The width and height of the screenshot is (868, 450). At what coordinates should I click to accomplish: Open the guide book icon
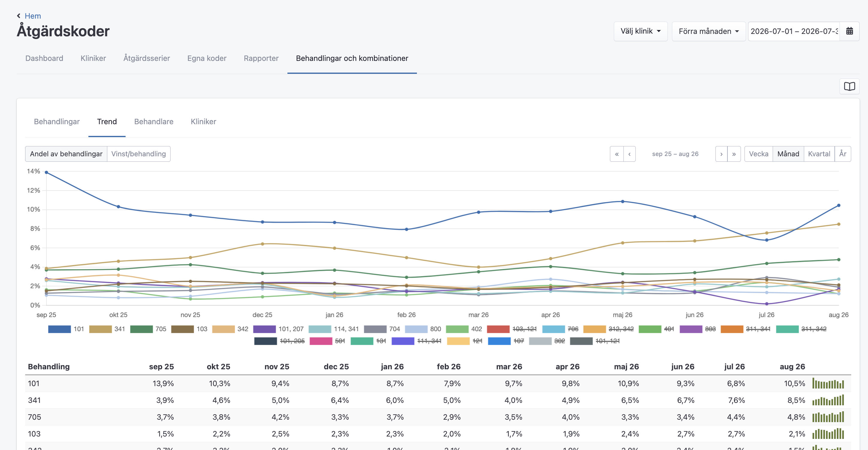point(849,86)
